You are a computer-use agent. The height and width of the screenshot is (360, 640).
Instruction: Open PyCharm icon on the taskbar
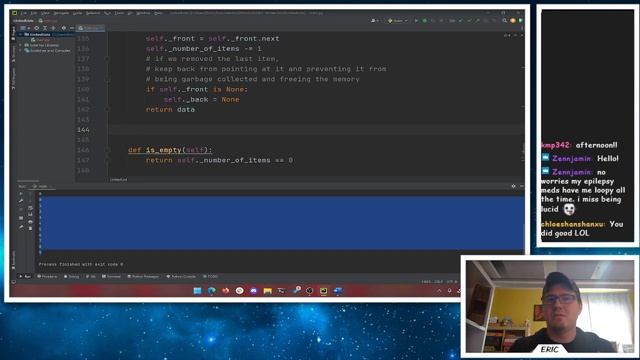(323, 291)
